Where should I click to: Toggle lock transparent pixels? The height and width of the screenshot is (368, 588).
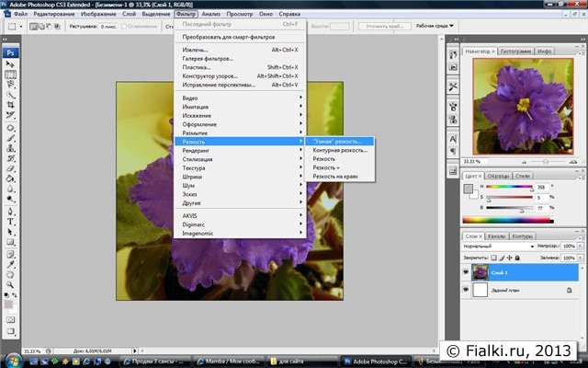494,258
